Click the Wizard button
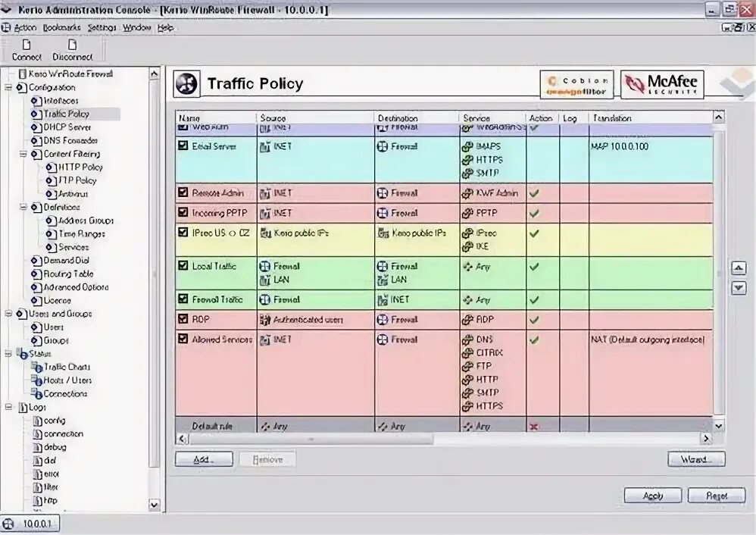 (x=696, y=459)
